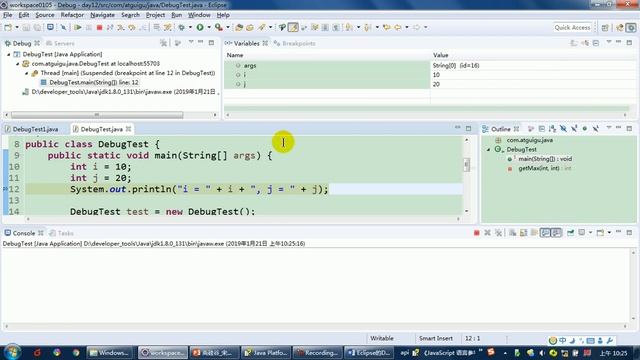Select main(String[]) : void in Outline

[x=545, y=159]
